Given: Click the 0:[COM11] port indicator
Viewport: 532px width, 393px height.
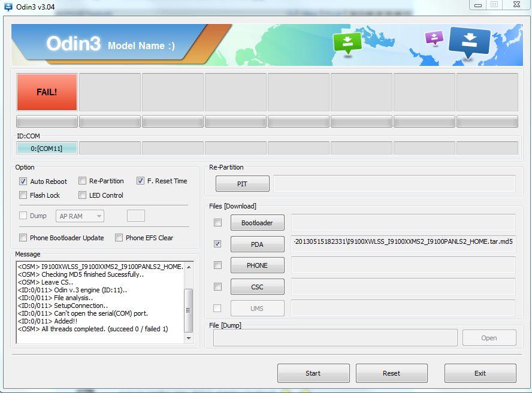Looking at the screenshot, I should 47,149.
